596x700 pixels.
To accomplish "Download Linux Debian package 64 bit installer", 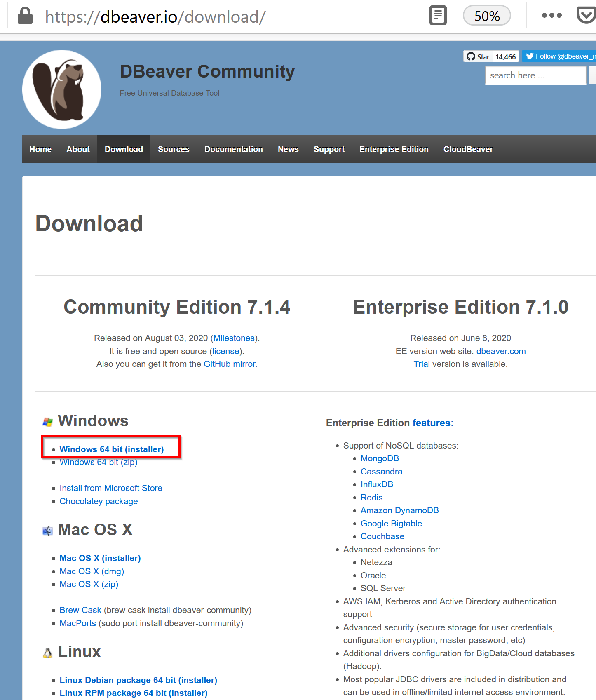I will tap(138, 680).
